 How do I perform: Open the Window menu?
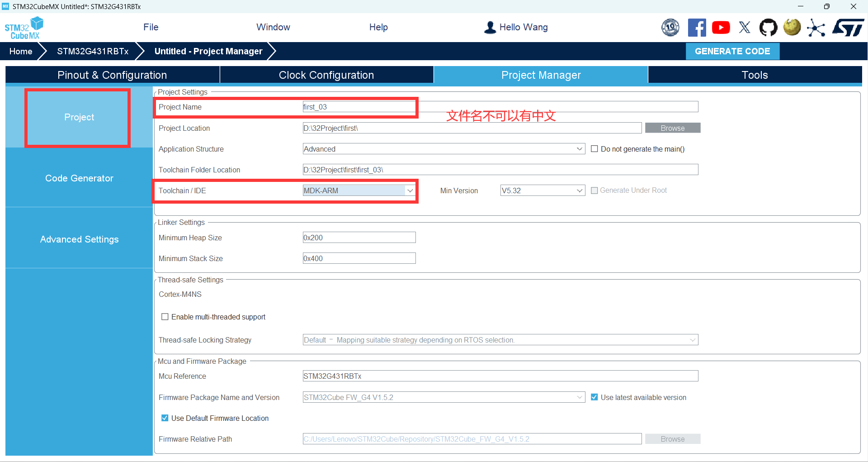[273, 27]
